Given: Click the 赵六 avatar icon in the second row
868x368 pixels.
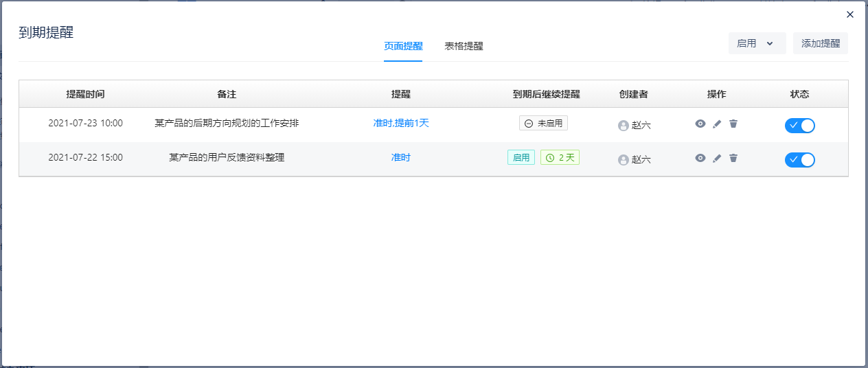Looking at the screenshot, I should point(624,160).
